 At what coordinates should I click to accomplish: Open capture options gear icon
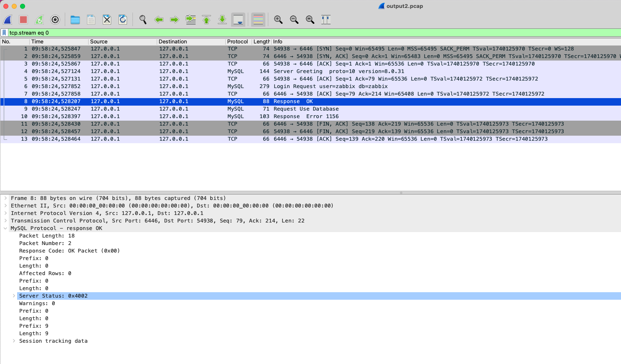[x=55, y=20]
